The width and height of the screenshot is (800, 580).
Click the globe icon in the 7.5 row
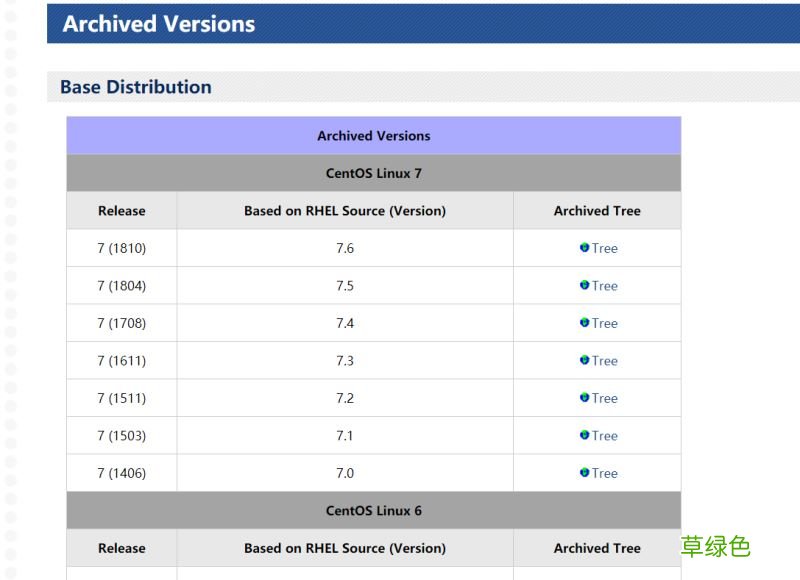584,286
